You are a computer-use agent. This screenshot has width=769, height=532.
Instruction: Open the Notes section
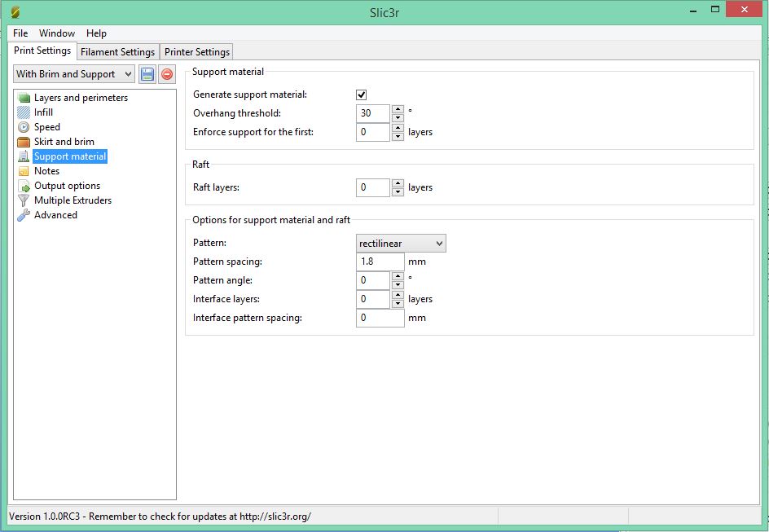46,171
